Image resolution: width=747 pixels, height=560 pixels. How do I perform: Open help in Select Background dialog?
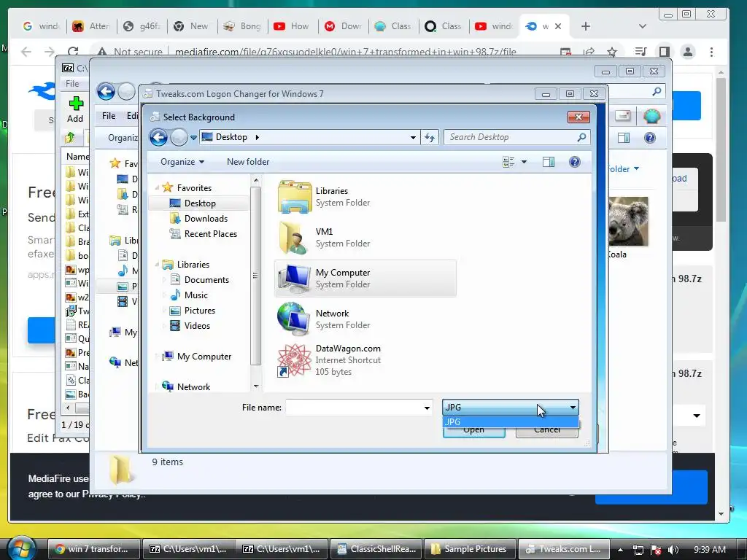[575, 162]
